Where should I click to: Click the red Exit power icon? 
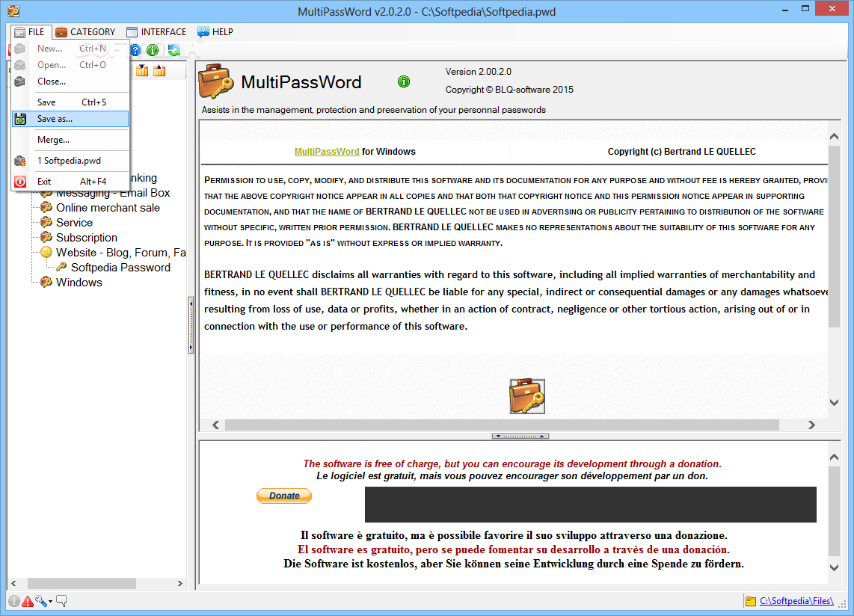tap(20, 182)
